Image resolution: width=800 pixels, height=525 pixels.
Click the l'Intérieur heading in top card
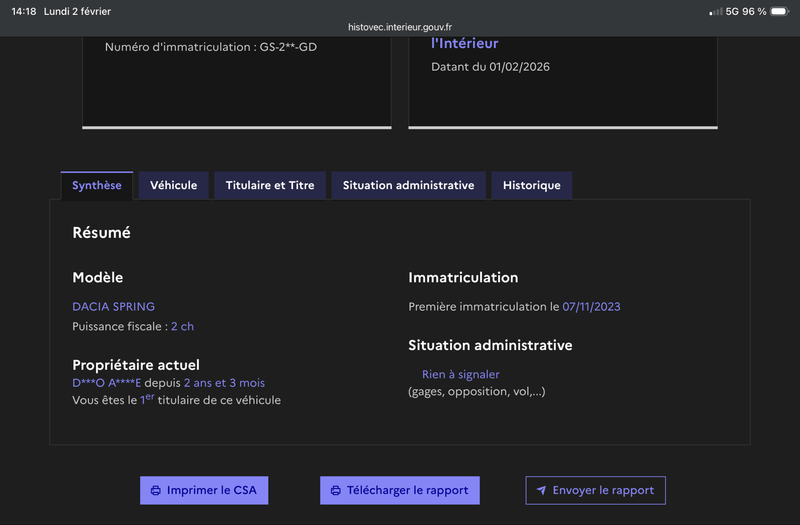[x=464, y=44]
